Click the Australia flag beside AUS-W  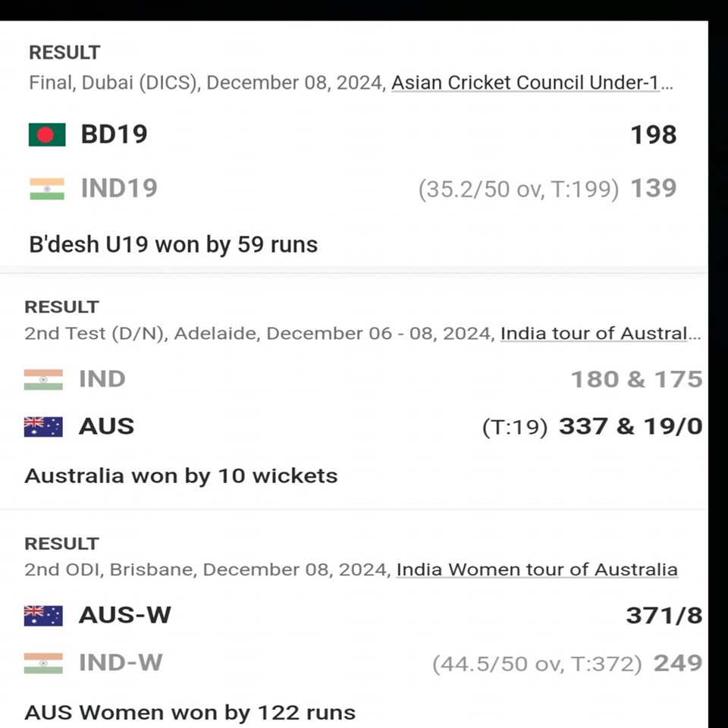tap(43, 616)
